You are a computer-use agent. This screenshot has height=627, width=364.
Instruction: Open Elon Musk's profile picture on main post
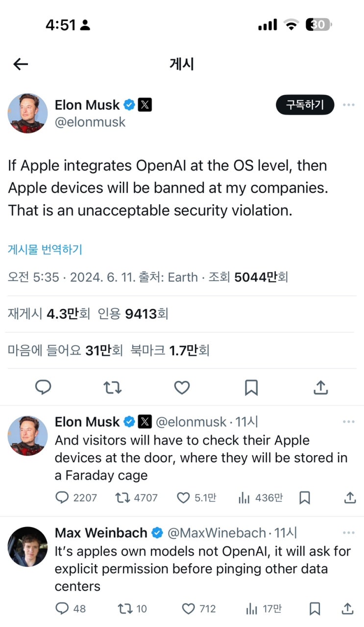coord(27,113)
